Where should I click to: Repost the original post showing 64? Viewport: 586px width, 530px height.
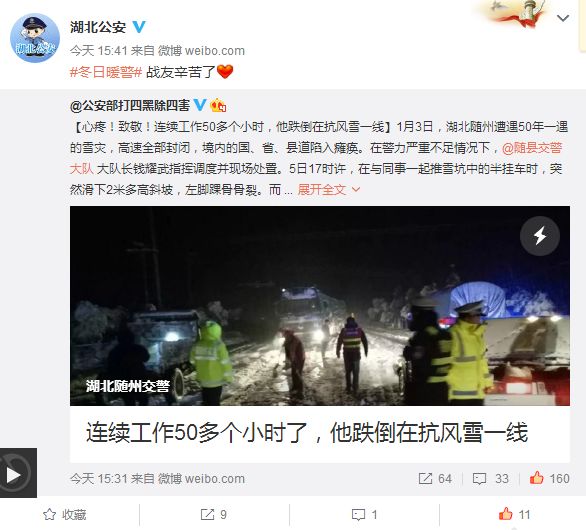pos(435,478)
